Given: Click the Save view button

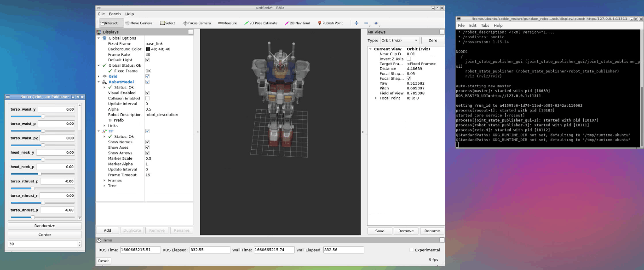Looking at the screenshot, I should pyautogui.click(x=379, y=231).
